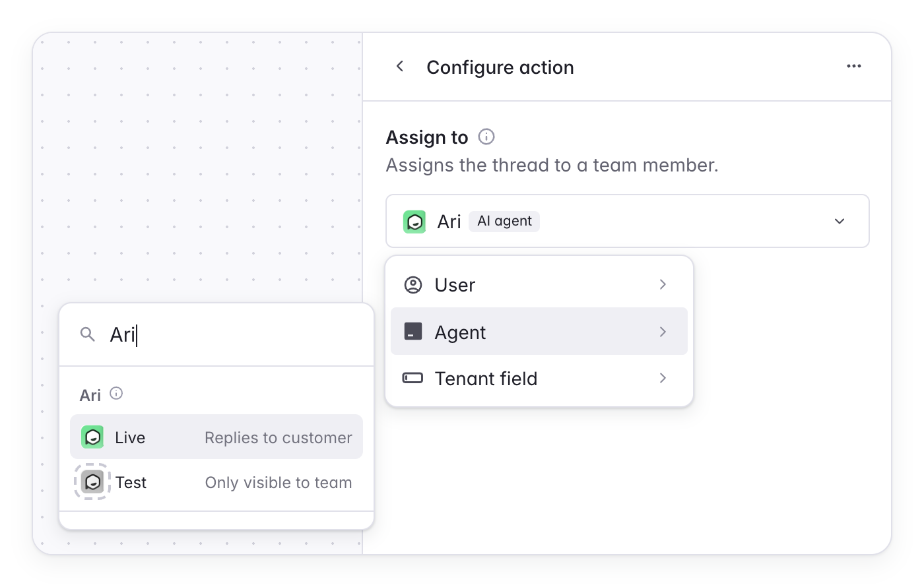The width and height of the screenshot is (924, 587).
Task: Focus the search field containing Ari
Action: (x=216, y=335)
